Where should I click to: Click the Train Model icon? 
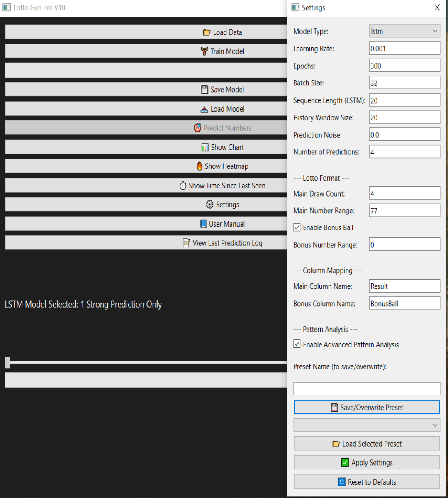point(204,51)
